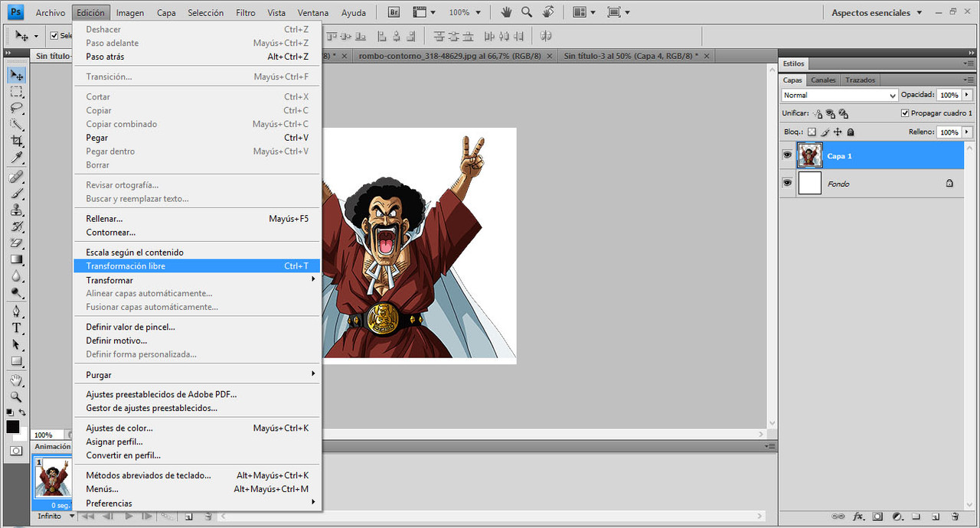Screen dimensions: 980x528
Task: Select the Pen tool
Action: [16, 311]
